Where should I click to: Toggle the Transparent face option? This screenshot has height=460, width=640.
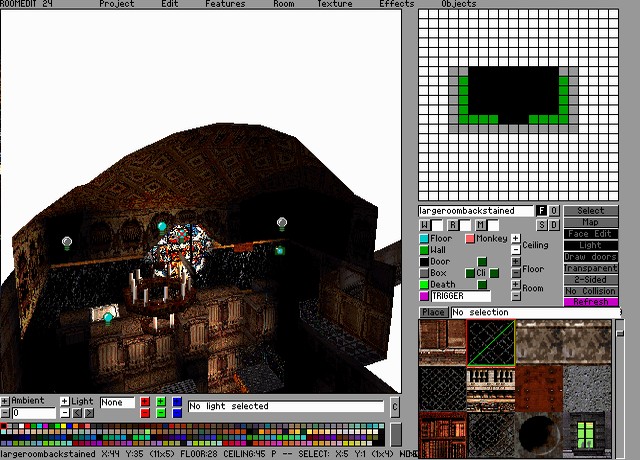(591, 268)
